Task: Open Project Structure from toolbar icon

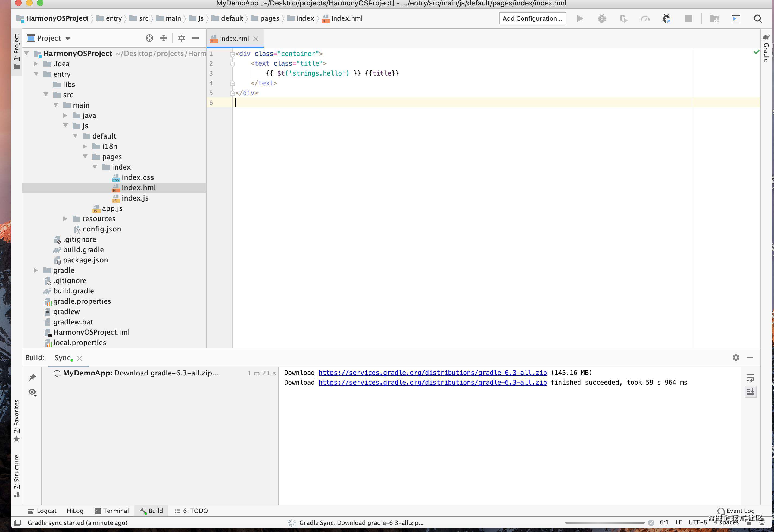Action: coord(714,19)
